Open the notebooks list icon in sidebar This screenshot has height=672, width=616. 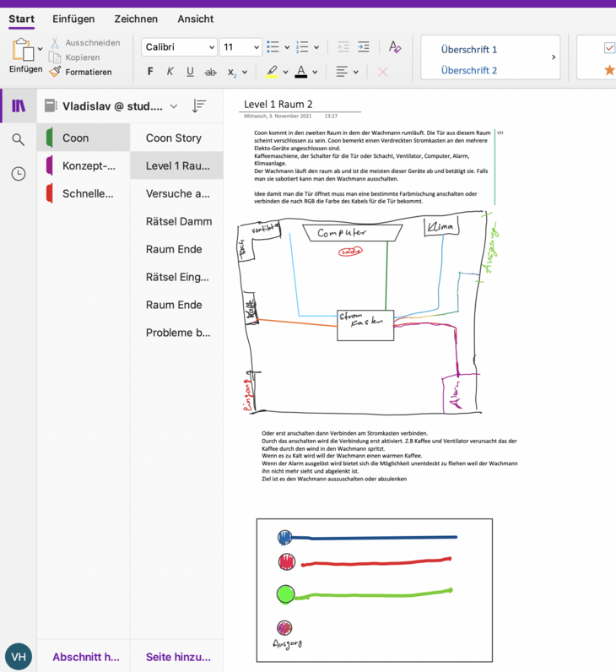[x=18, y=106]
